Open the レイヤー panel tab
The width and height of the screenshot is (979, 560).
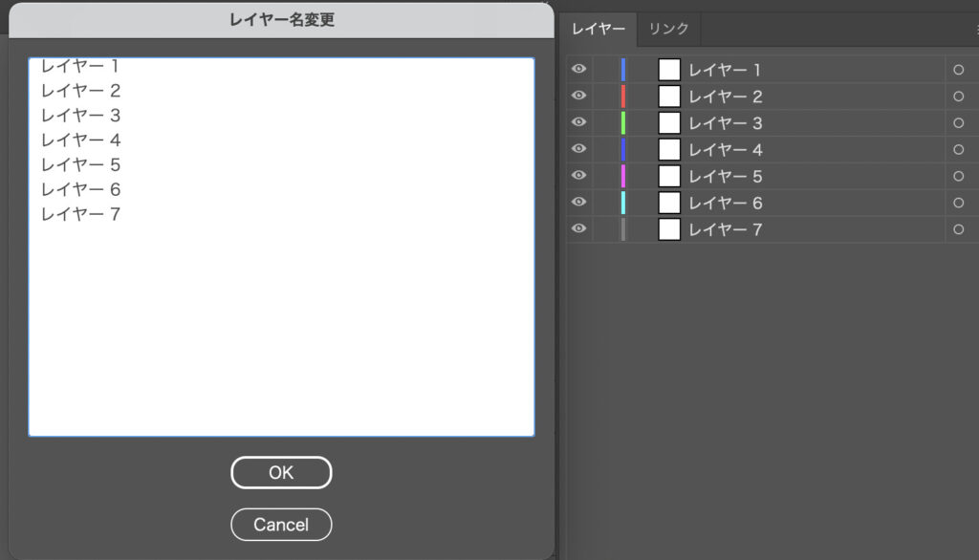coord(598,29)
